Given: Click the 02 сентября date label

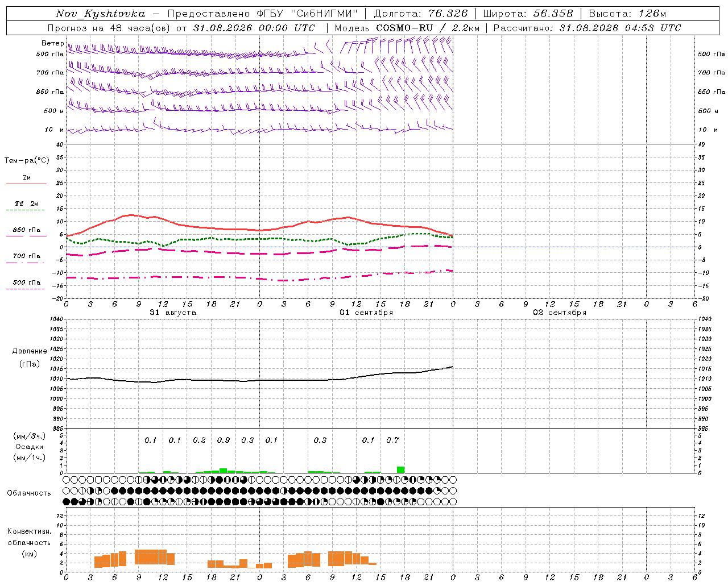Looking at the screenshot, I should click(560, 313).
